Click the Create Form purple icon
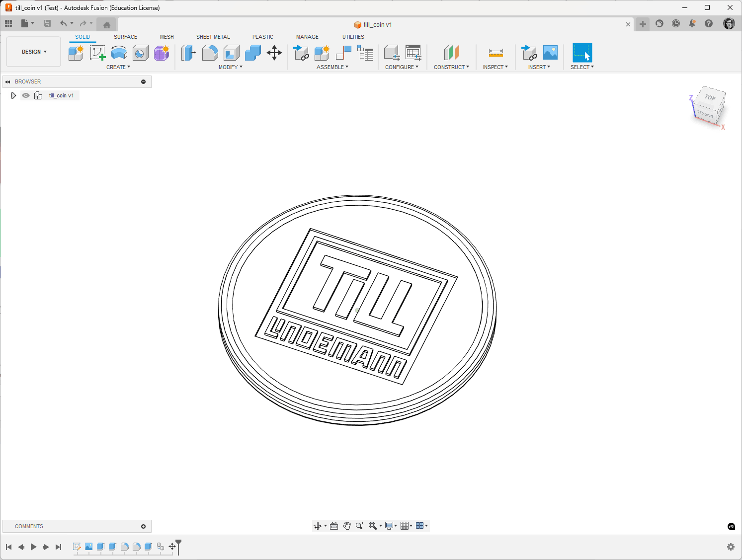Screen dimensions: 742x560 coord(162,53)
